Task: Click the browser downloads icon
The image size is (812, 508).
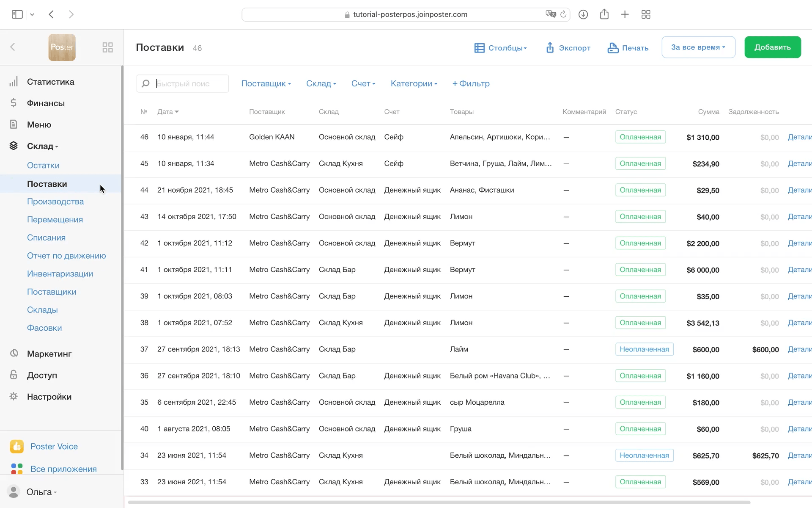Action: [583, 14]
